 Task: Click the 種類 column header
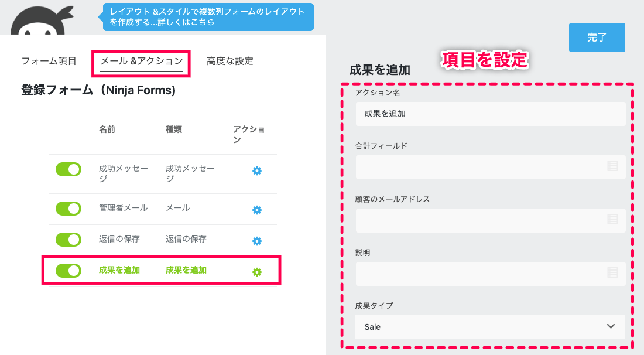click(174, 129)
